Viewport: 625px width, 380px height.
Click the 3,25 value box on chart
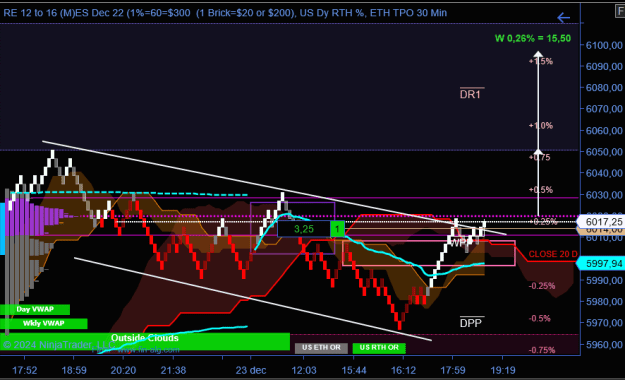[304, 229]
